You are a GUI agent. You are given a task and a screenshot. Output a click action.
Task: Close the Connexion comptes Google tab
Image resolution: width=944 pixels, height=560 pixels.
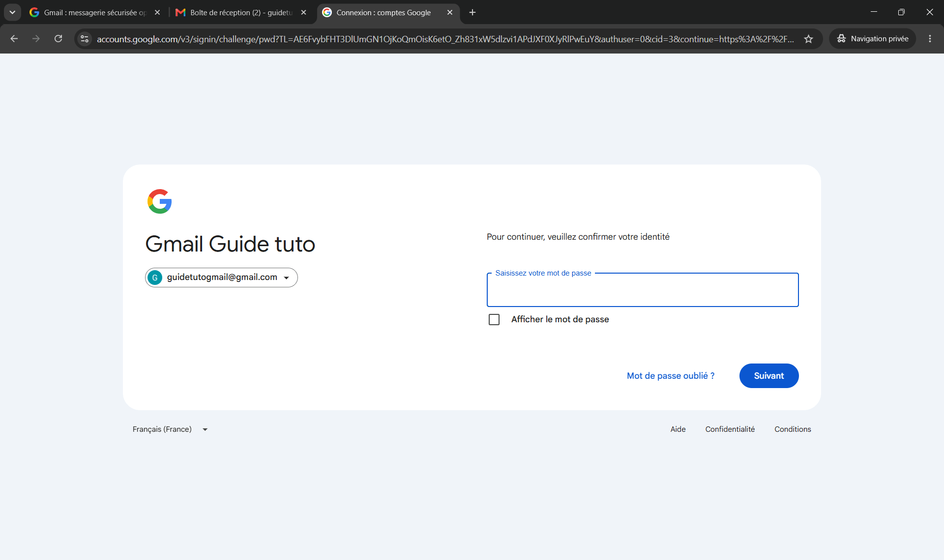(x=450, y=12)
